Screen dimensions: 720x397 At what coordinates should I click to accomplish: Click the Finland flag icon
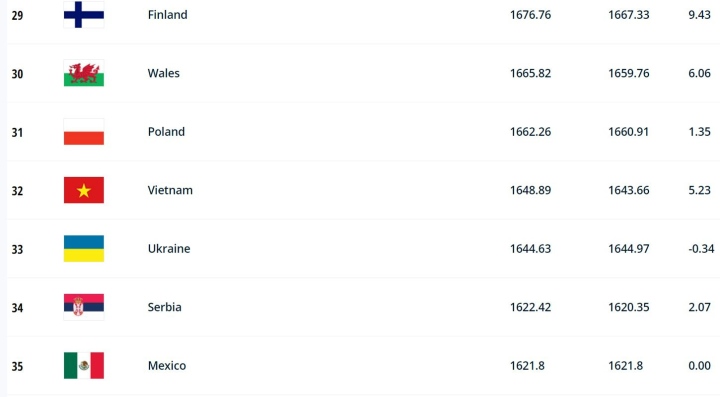click(x=84, y=15)
